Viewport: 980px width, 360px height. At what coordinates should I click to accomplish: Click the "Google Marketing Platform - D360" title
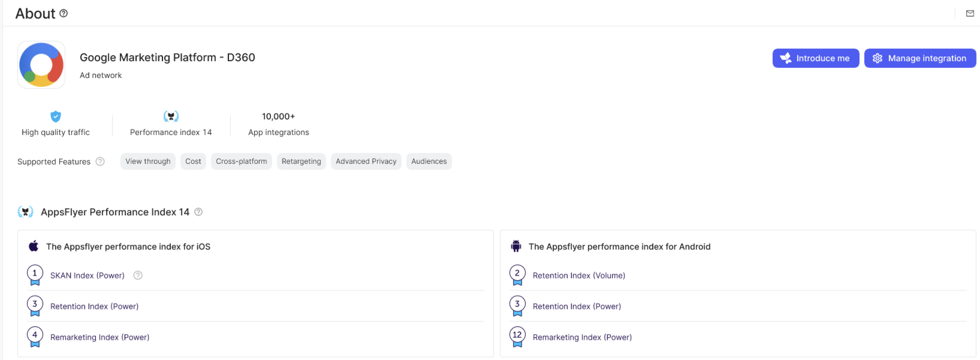pyautogui.click(x=168, y=58)
